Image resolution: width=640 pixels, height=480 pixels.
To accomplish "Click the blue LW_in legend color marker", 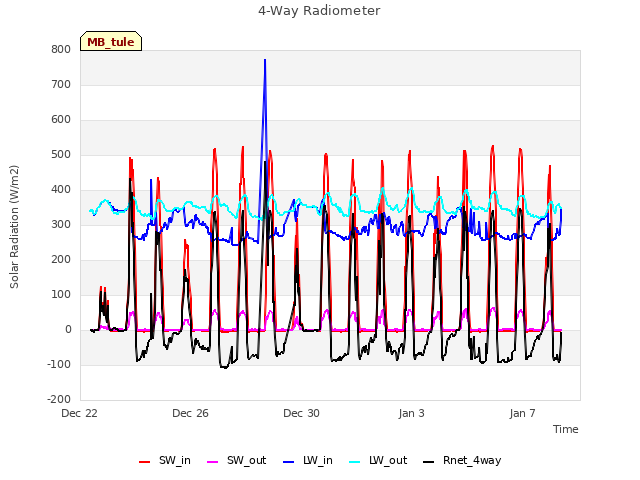I will tap(289, 462).
